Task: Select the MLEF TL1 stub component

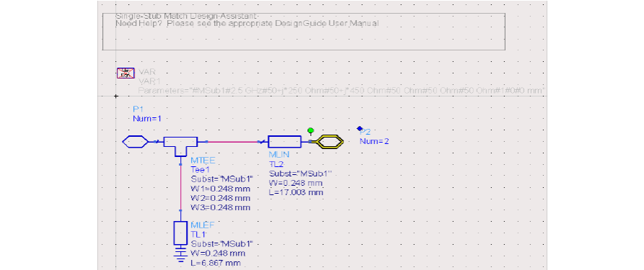Action: click(x=180, y=233)
